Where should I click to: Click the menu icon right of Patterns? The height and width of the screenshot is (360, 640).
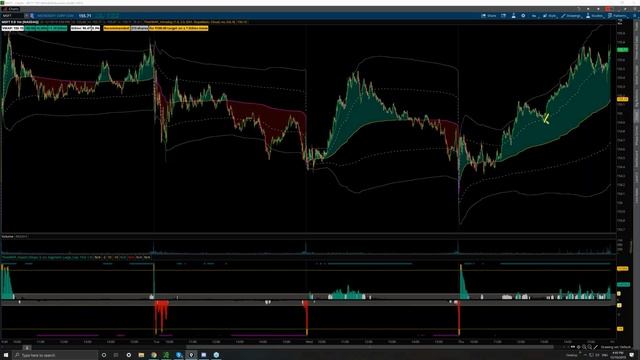pos(635,16)
